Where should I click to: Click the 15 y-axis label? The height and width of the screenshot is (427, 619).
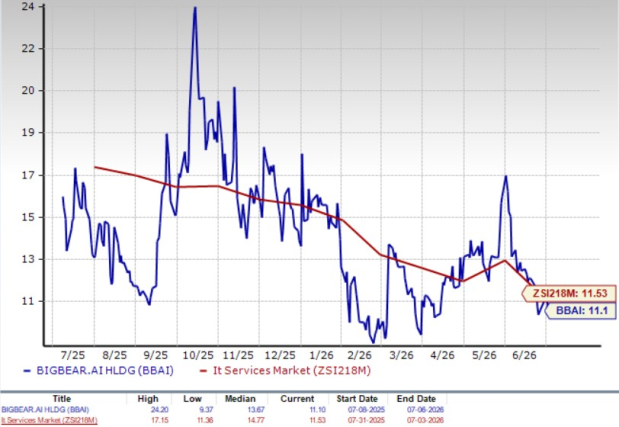28,217
